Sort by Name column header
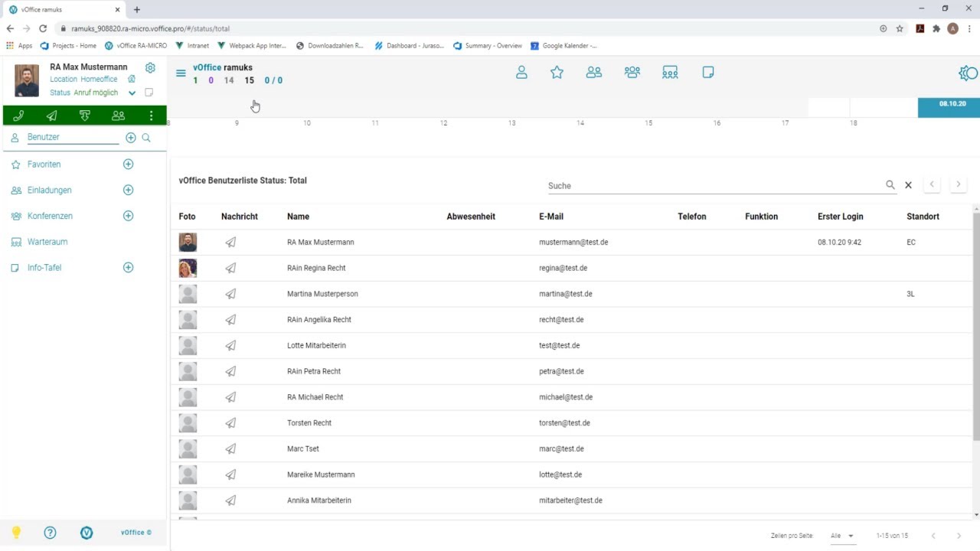The width and height of the screenshot is (980, 551). [298, 217]
